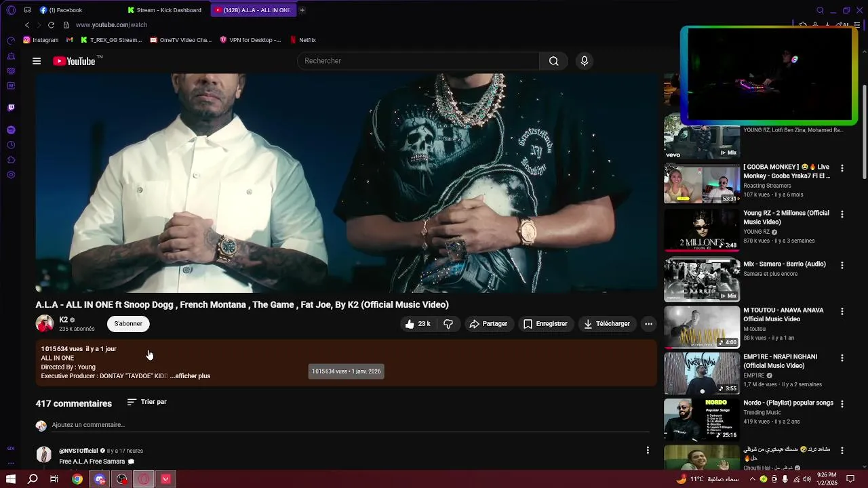Open options for EMP1RE - NRAPI NGHANI
Viewport: 868px width, 488px height.
[842, 358]
